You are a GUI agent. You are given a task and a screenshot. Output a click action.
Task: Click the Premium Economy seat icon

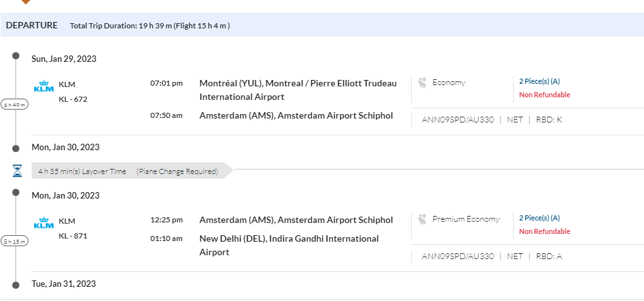click(x=423, y=219)
